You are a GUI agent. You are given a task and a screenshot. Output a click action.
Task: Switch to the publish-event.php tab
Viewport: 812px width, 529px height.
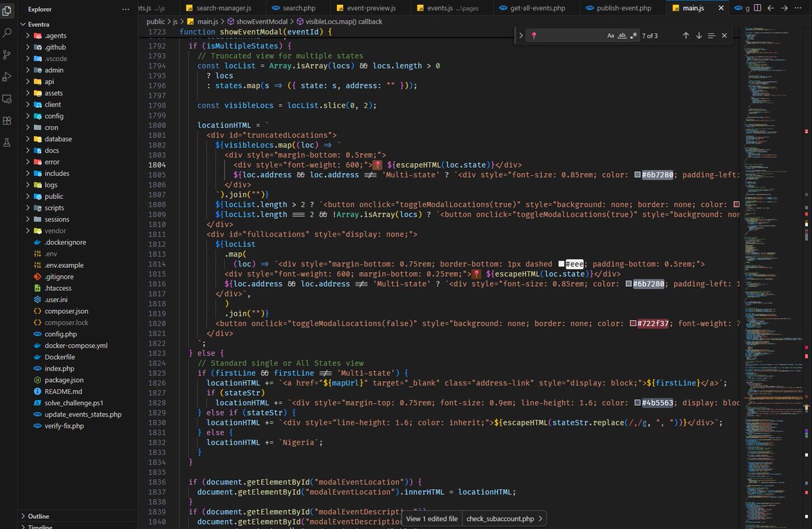pos(623,8)
